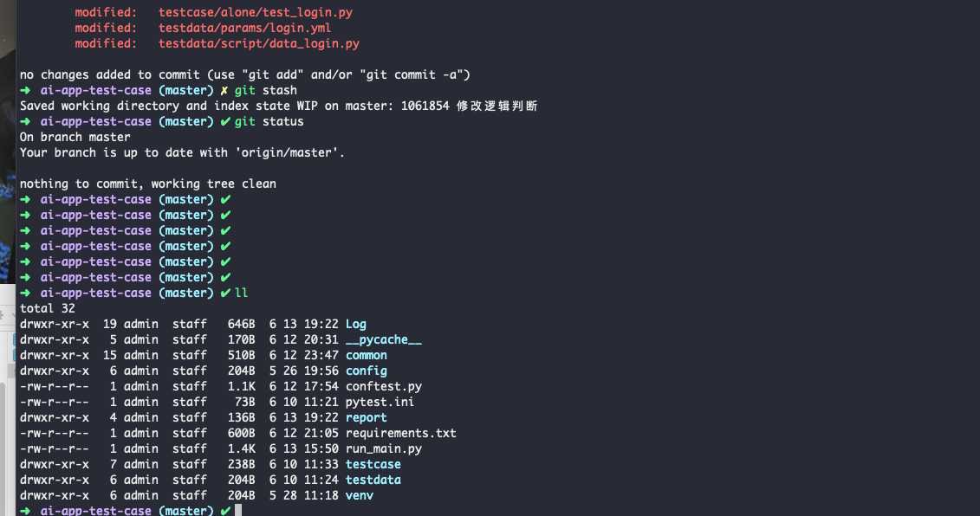This screenshot has height=516, width=980.
Task: Select the testdata directory entry
Action: (x=373, y=481)
